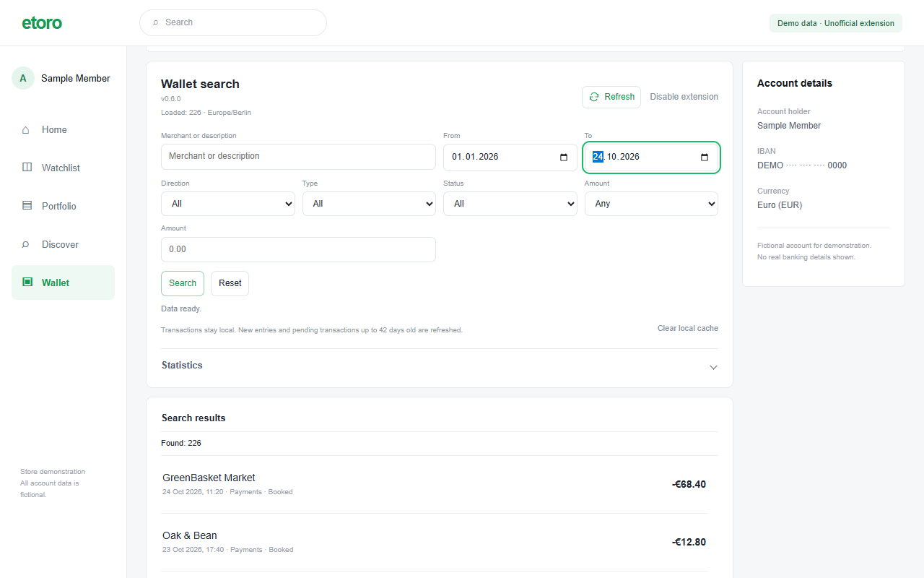This screenshot has height=578, width=924.
Task: Open the Discover menu item
Action: click(63, 244)
